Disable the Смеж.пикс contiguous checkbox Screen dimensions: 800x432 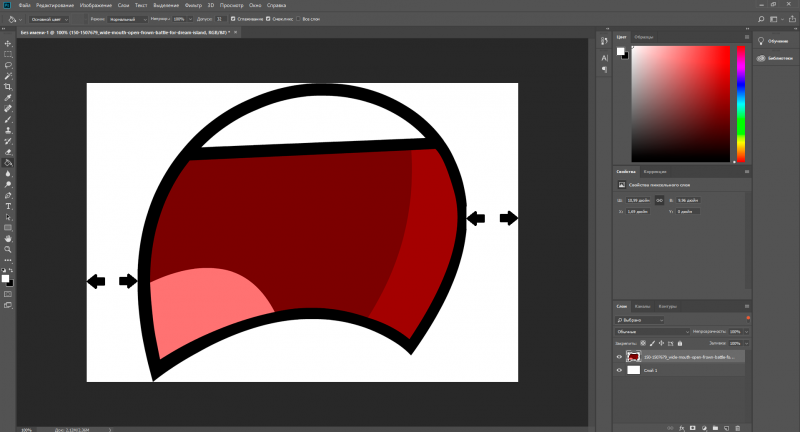click(x=268, y=18)
